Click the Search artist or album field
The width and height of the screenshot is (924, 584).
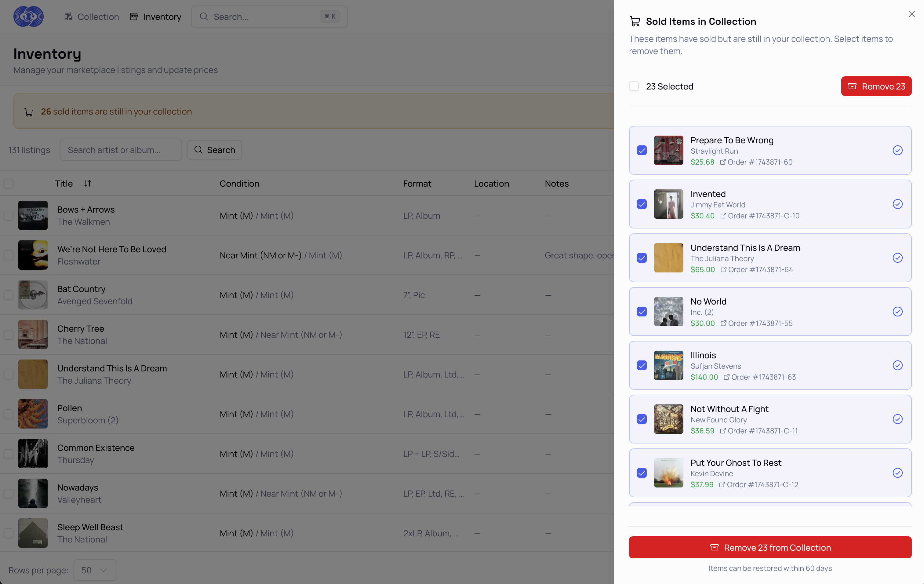pyautogui.click(x=121, y=150)
